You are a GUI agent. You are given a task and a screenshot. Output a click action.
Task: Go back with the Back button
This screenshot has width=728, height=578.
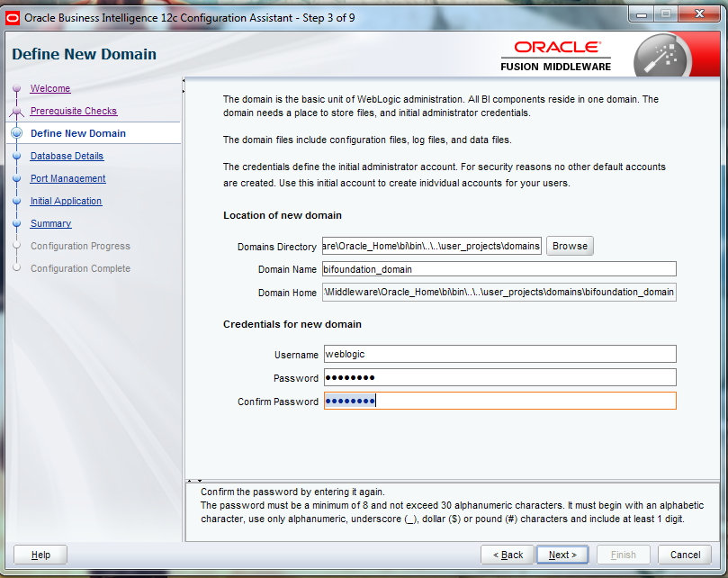coord(507,555)
